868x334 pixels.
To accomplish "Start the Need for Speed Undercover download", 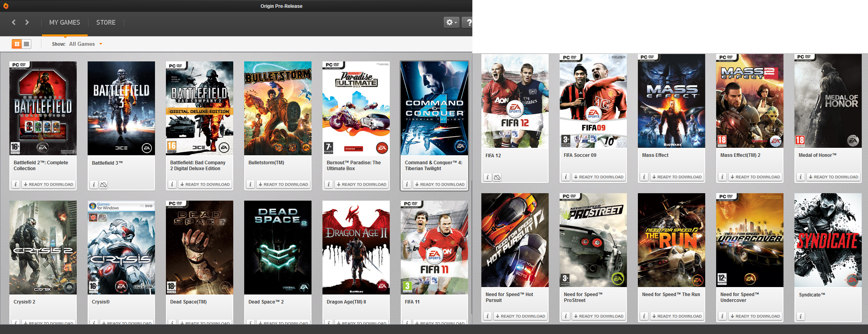I will [755, 316].
